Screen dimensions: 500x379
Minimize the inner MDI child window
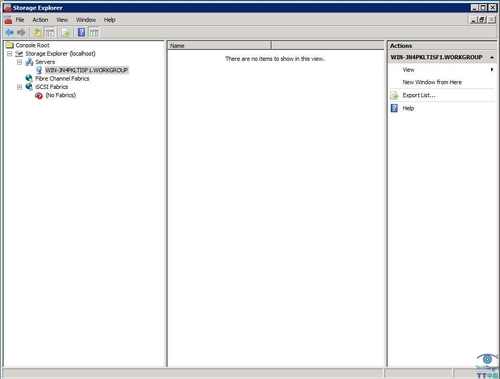[x=474, y=20]
